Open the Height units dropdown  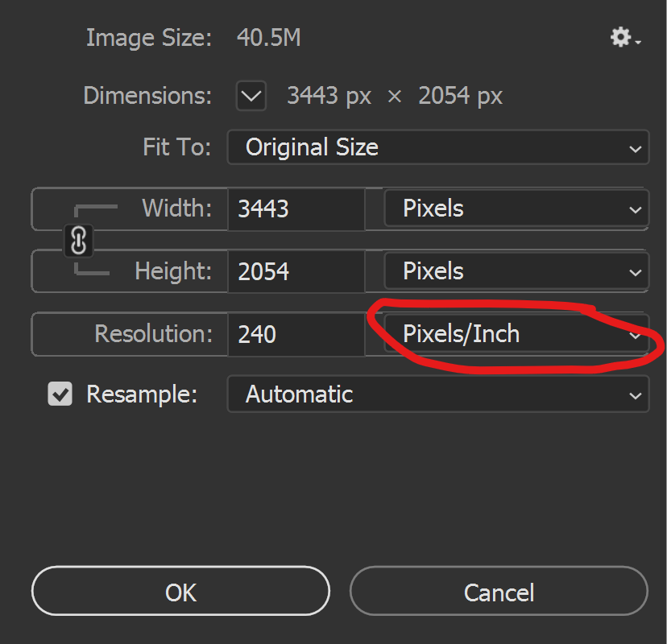coord(516,271)
